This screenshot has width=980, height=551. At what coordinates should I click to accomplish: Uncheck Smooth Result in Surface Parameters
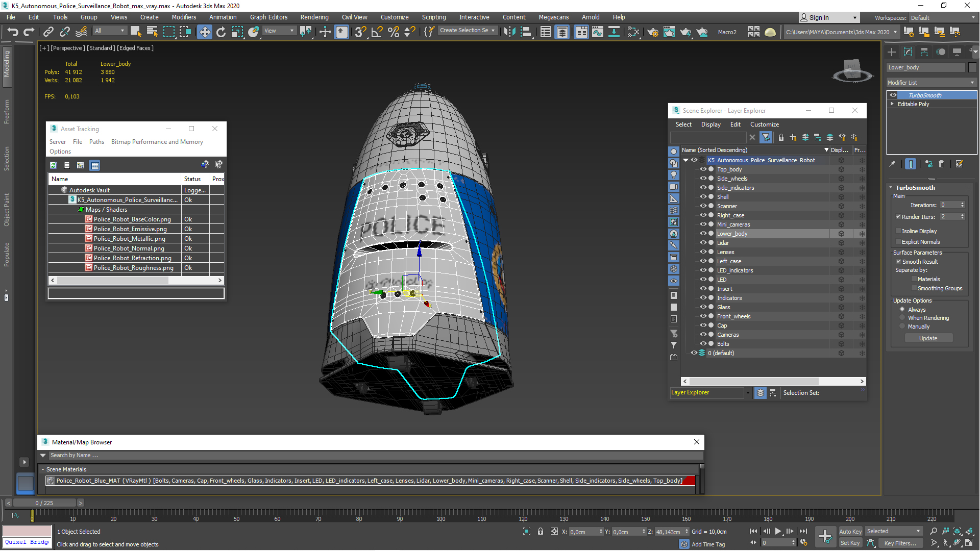[x=899, y=262]
